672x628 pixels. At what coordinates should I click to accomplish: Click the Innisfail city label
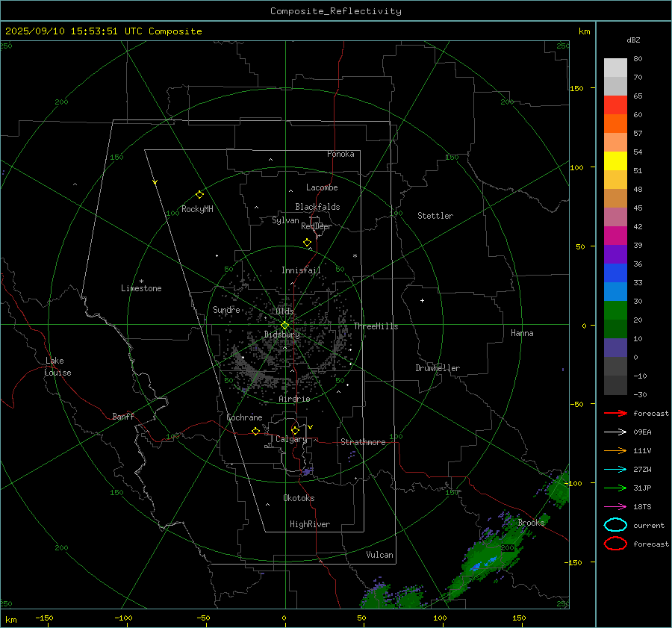click(x=301, y=270)
